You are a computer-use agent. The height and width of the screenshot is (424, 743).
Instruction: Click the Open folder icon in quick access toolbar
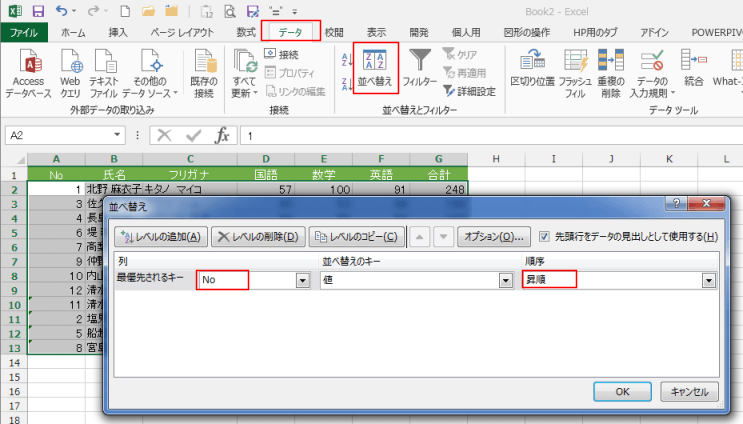point(148,11)
